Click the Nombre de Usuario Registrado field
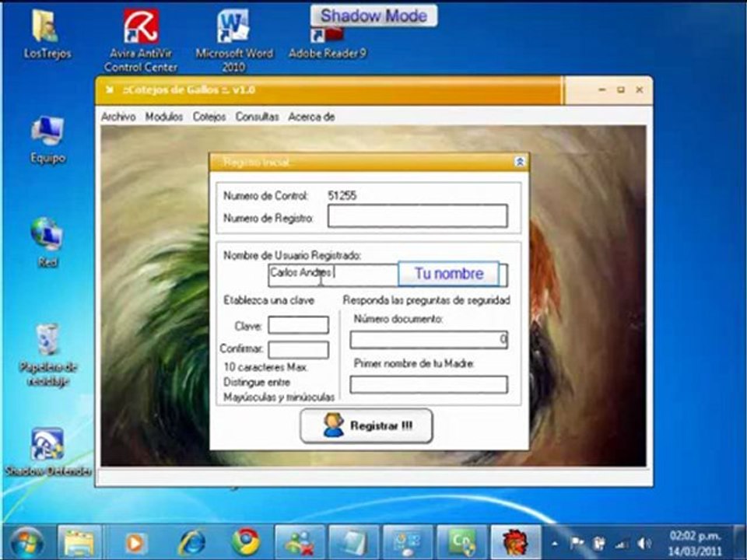747x560 pixels. pos(388,275)
